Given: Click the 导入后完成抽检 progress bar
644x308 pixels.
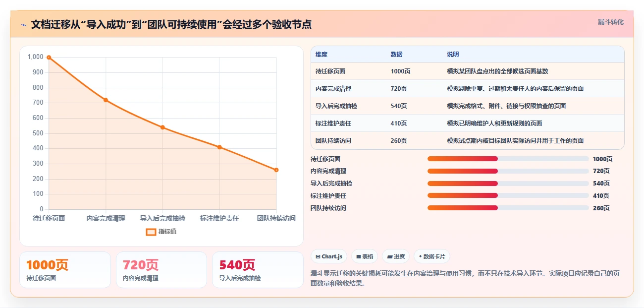Looking at the screenshot, I should [508, 184].
